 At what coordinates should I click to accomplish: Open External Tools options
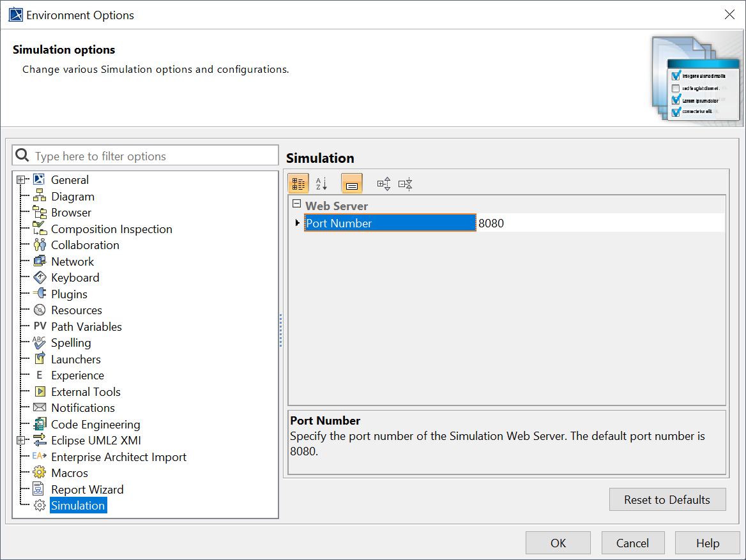coord(86,391)
